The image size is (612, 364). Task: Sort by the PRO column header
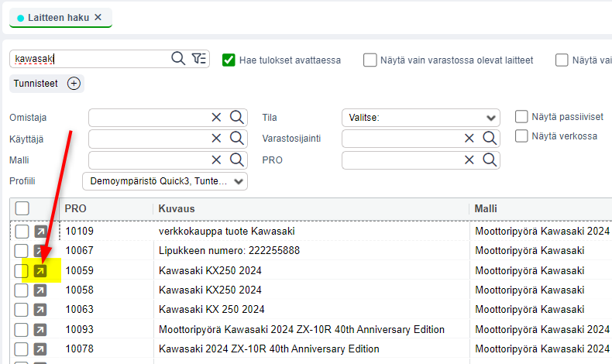tap(75, 209)
